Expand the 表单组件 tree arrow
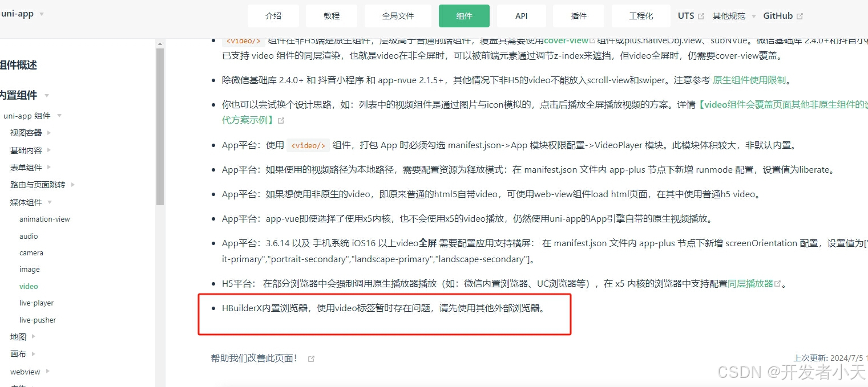Screen dimensions: 868x387 coord(49,167)
